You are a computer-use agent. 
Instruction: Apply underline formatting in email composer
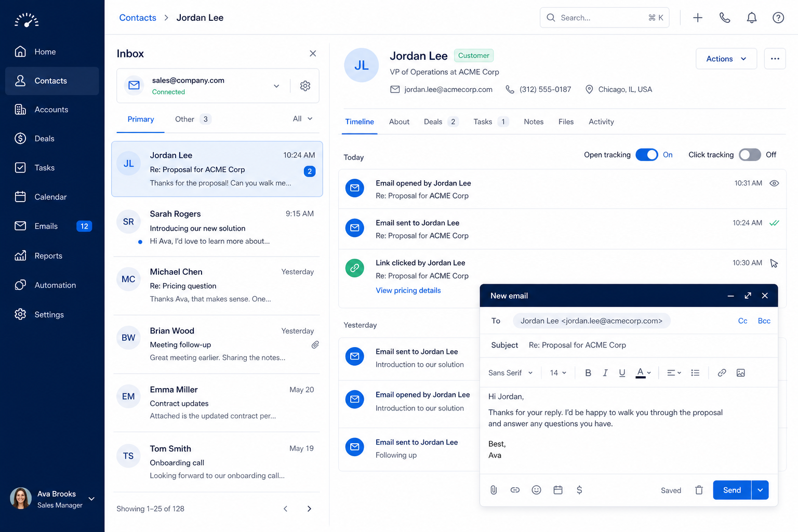(x=622, y=373)
